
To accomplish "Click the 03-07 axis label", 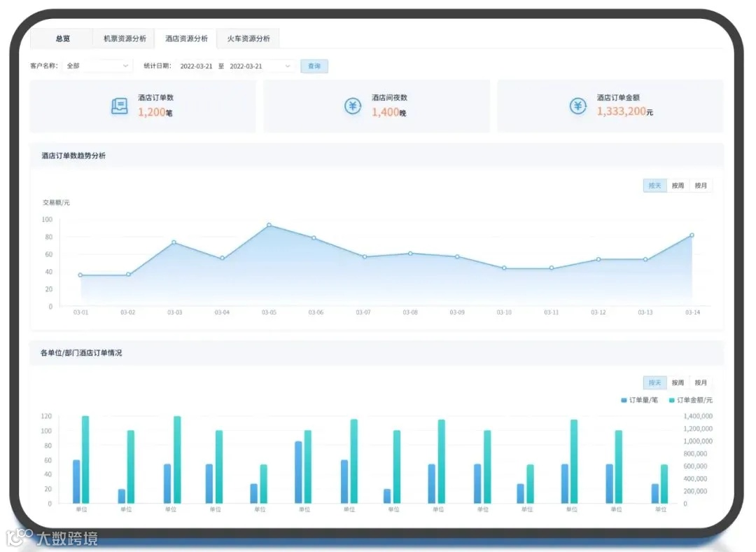I will 363,312.
